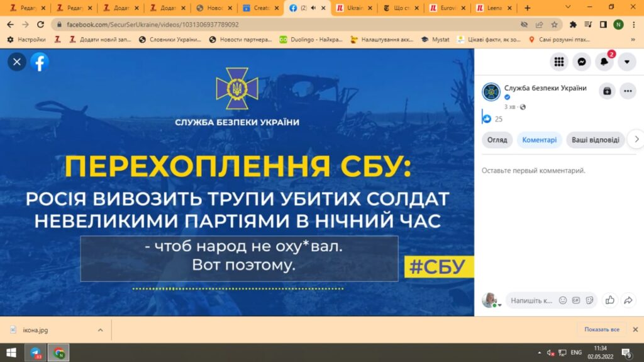Click the comment input field
The height and width of the screenshot is (362, 644).
pos(531,300)
